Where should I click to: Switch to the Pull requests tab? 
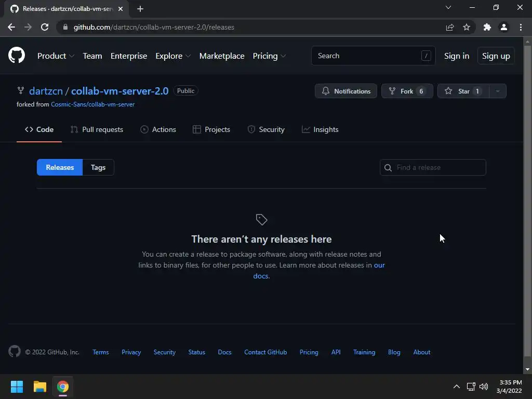coord(97,129)
